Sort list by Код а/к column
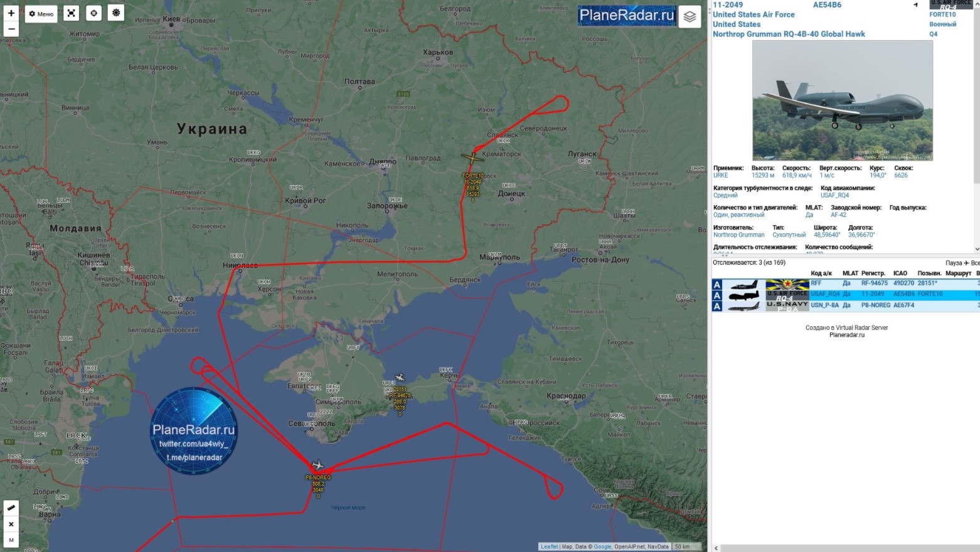The width and height of the screenshot is (980, 552). point(821,273)
